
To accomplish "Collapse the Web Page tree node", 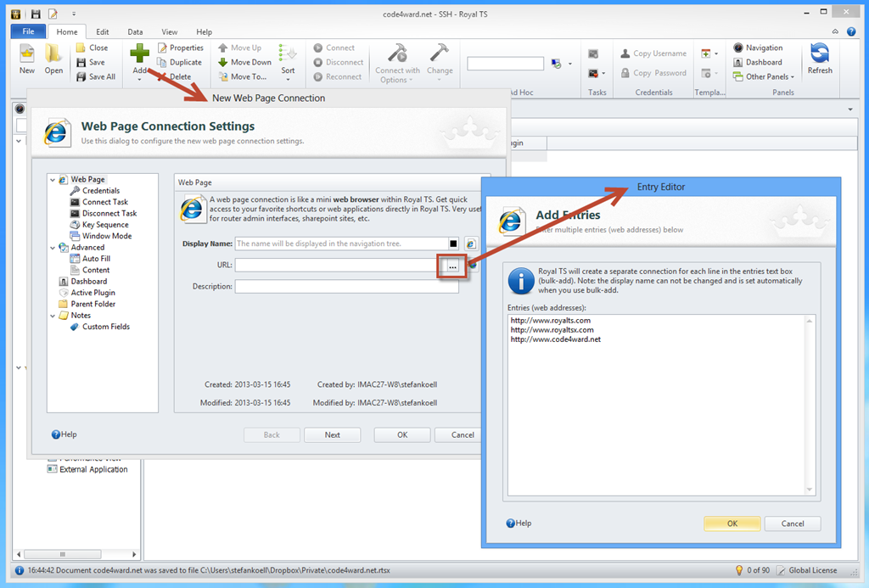I will (x=53, y=180).
